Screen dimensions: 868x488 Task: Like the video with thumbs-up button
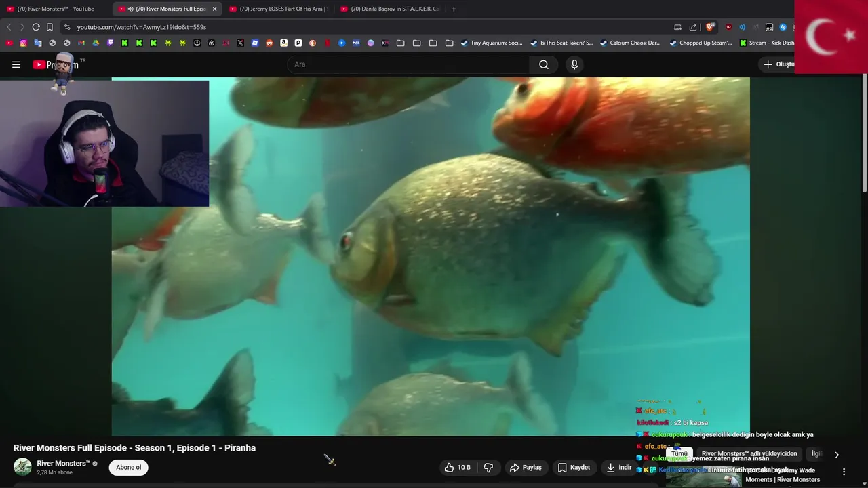coord(458,467)
